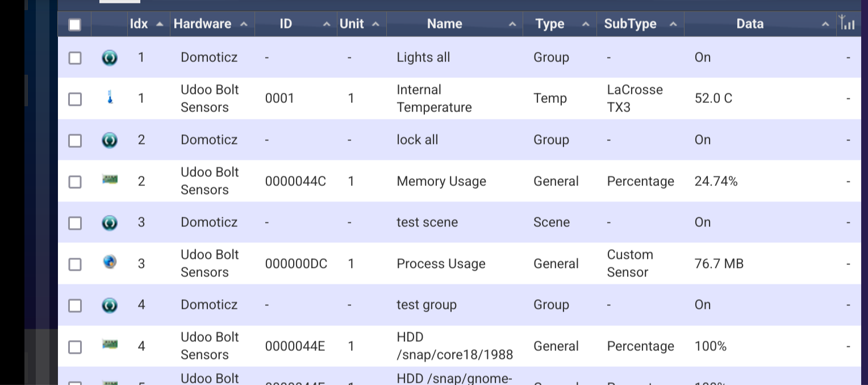
Task: Check the box for the HDD /snap/core18/1988 row
Action: click(x=75, y=347)
